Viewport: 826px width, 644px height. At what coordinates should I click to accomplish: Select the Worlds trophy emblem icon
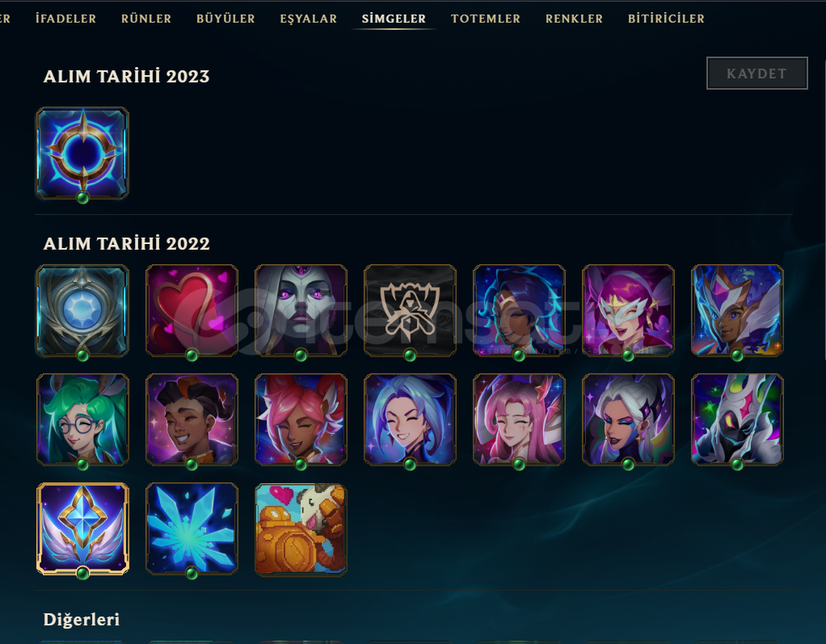tap(410, 310)
